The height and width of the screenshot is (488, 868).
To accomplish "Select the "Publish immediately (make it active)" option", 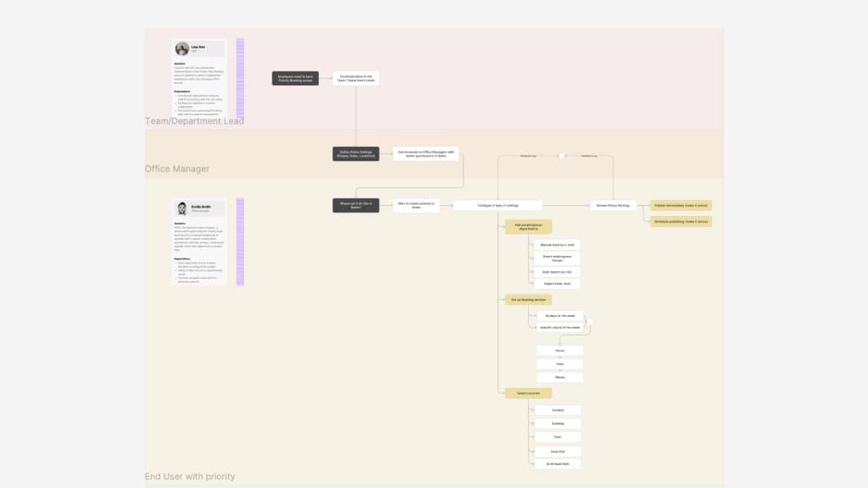I will [x=682, y=204].
